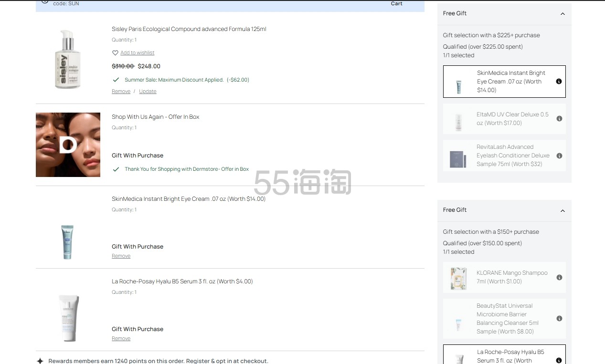Viewport: 605px width, 364px height.
Task: Click Update link for Sisley item
Action: [x=148, y=92]
